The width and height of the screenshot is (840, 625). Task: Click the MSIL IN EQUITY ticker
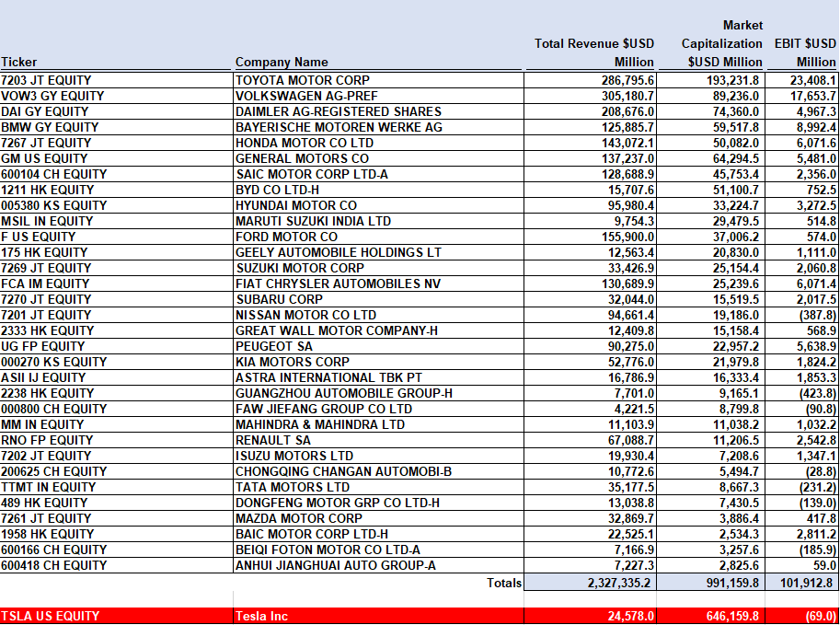tap(47, 221)
